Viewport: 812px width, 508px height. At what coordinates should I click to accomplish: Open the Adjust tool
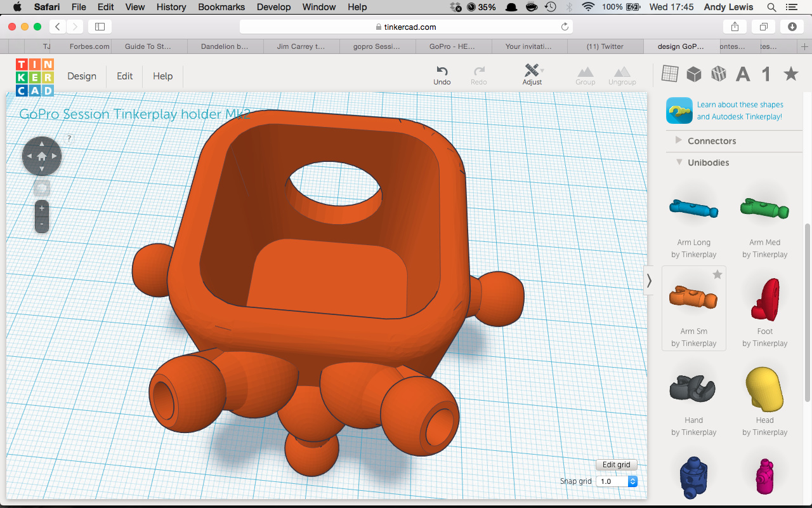(x=532, y=70)
